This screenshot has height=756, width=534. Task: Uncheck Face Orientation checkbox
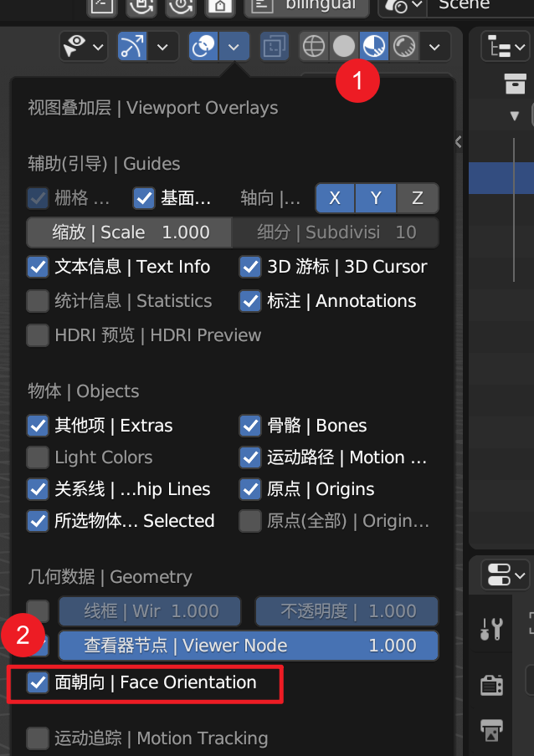[38, 682]
